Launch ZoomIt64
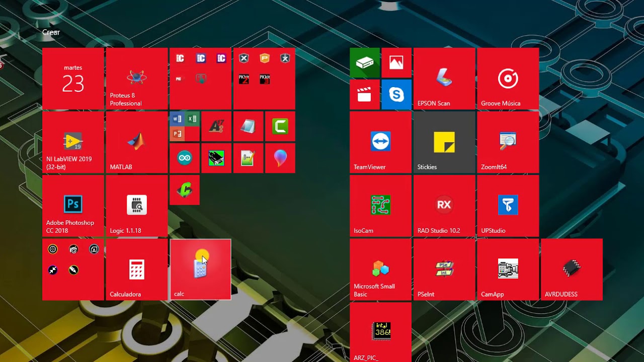This screenshot has width=644, height=362. [508, 142]
